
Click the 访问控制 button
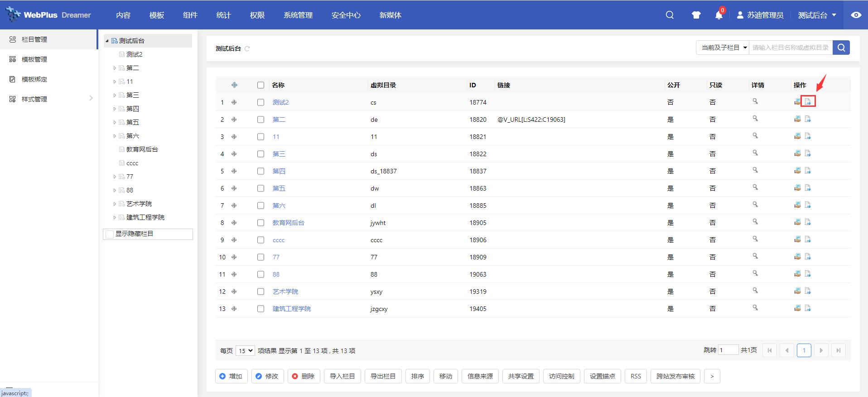point(562,376)
